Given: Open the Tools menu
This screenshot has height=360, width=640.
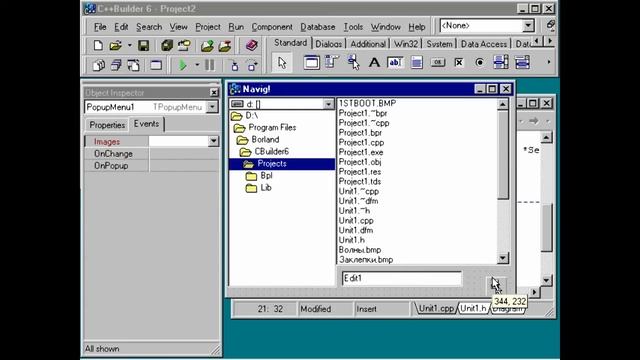Looking at the screenshot, I should (353, 27).
